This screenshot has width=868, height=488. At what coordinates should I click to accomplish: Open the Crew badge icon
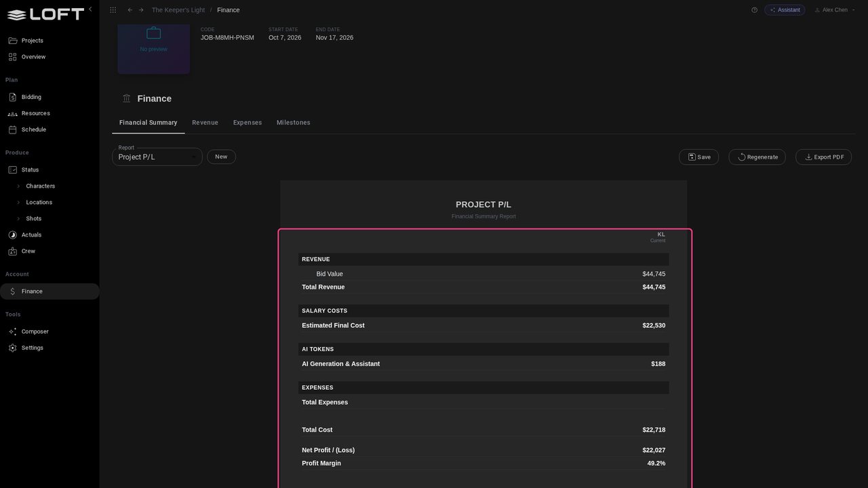(13, 251)
